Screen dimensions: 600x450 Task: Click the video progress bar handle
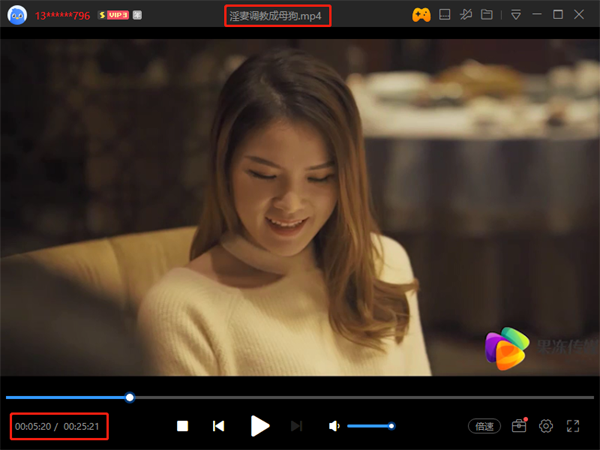pos(130,397)
